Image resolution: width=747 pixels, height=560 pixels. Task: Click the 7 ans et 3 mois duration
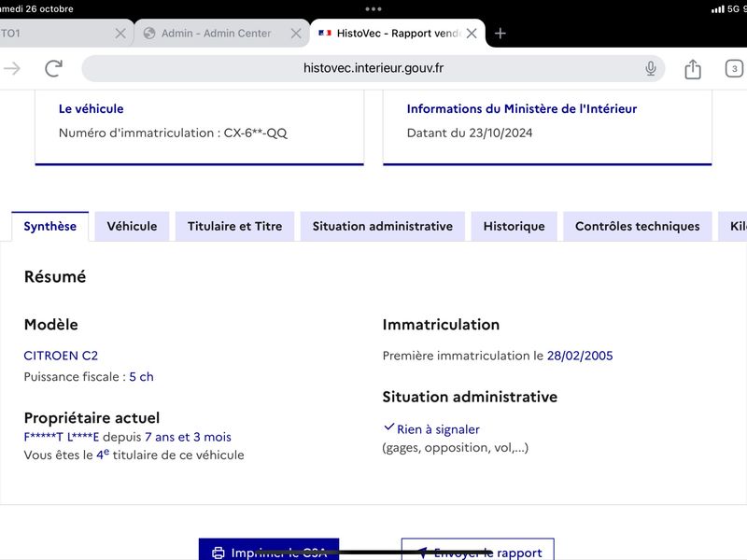[189, 437]
